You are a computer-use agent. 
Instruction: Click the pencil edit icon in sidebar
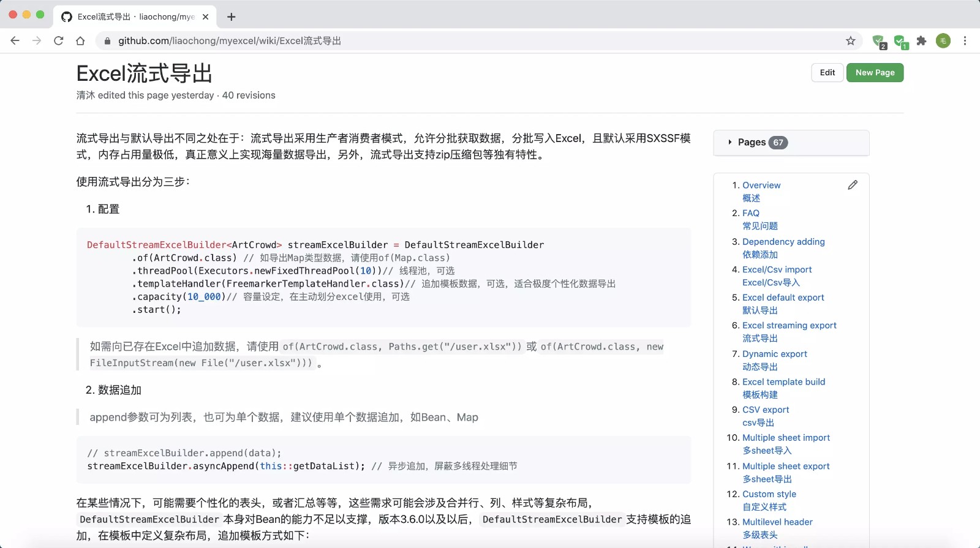click(x=853, y=185)
